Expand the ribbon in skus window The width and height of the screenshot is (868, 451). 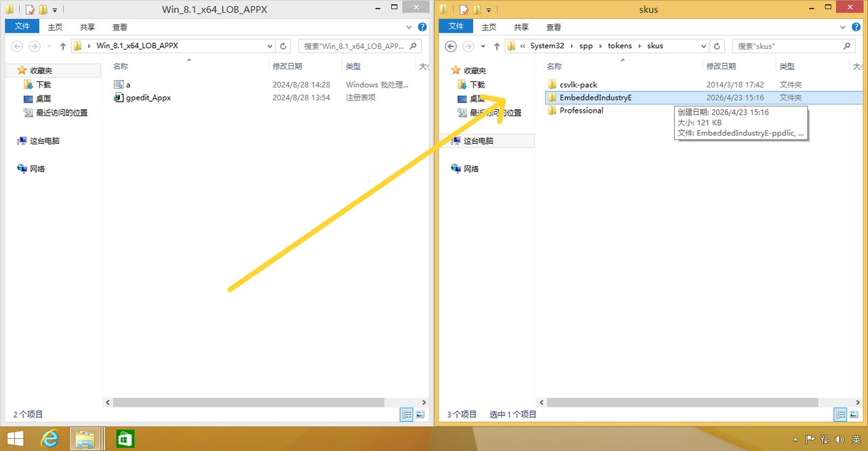(x=844, y=27)
